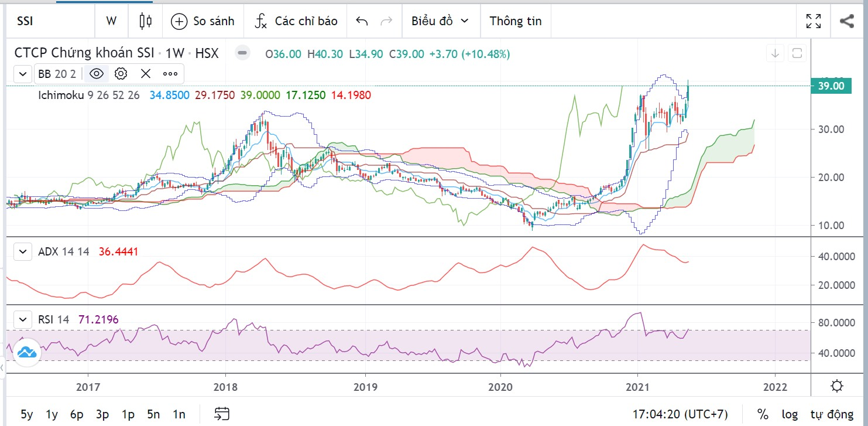
Task: Collapse the main chart legend arrow
Action: 23,74
